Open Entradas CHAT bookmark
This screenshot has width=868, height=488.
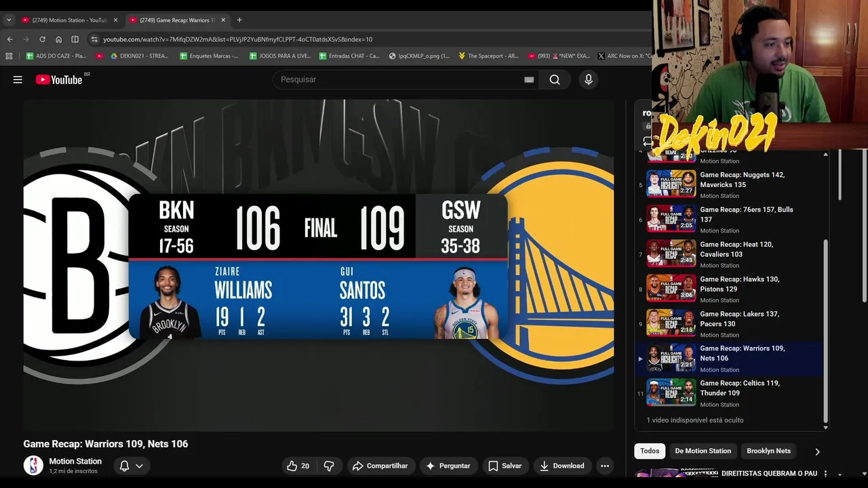click(349, 56)
